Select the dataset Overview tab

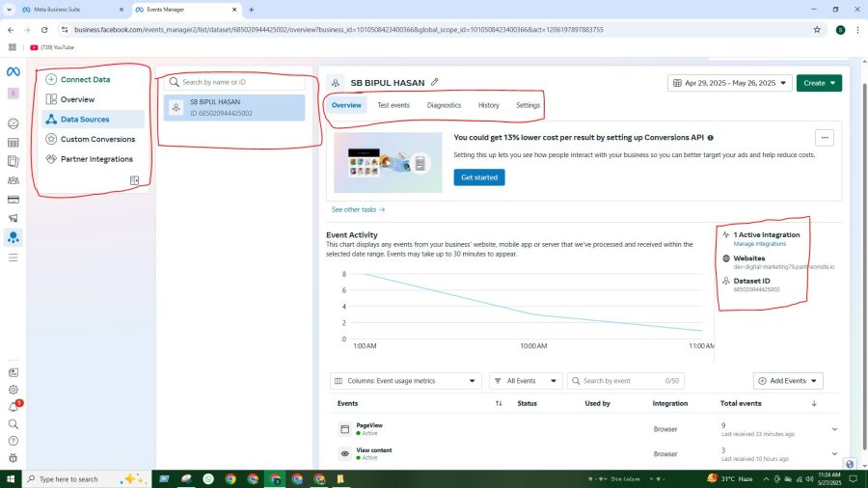click(346, 105)
